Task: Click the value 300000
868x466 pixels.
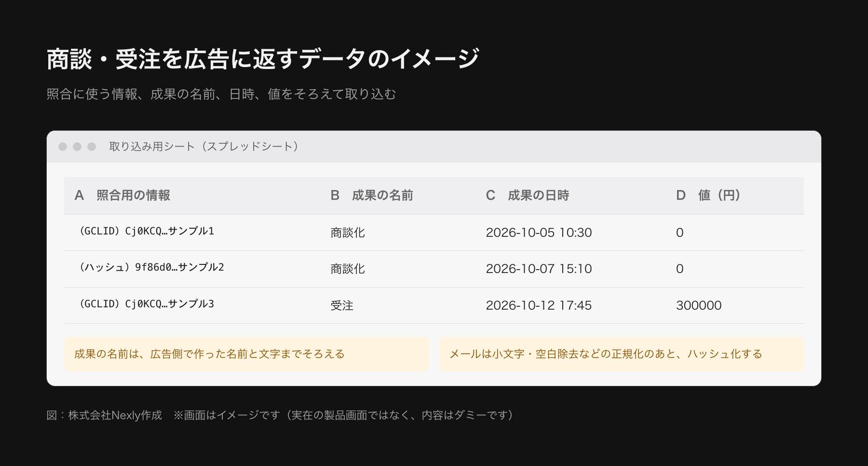Action: [699, 305]
